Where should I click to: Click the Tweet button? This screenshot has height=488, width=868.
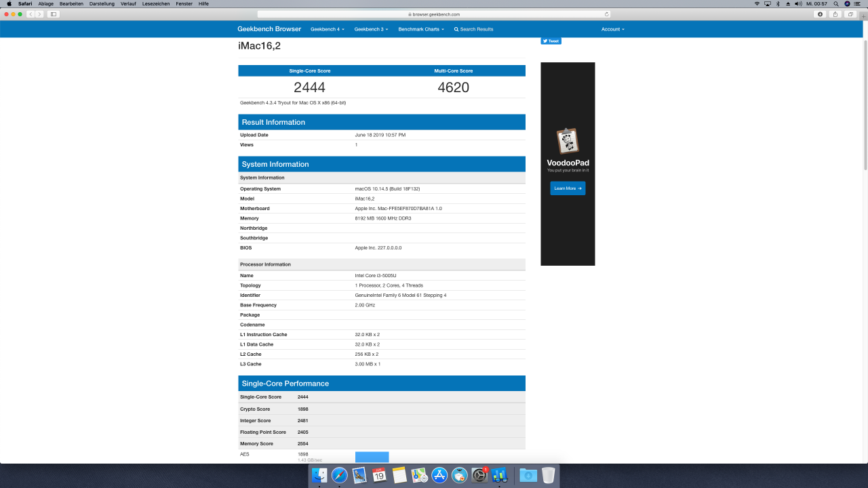click(x=551, y=41)
